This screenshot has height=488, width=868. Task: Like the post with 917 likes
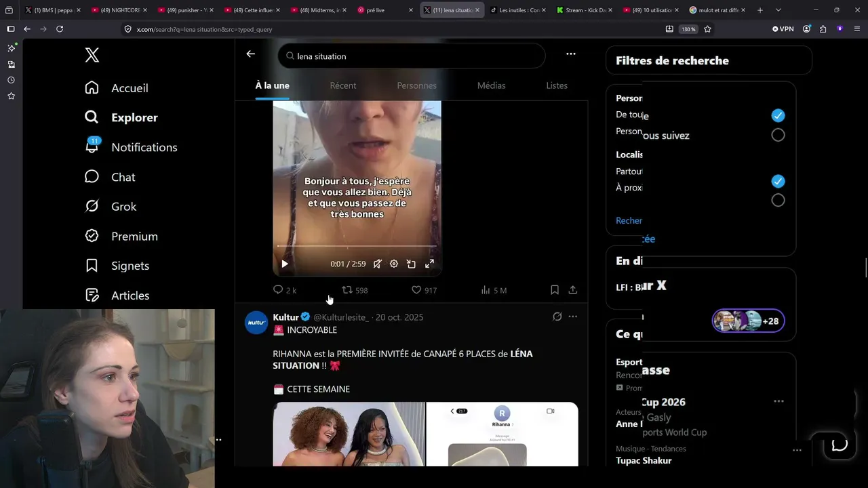424,290
